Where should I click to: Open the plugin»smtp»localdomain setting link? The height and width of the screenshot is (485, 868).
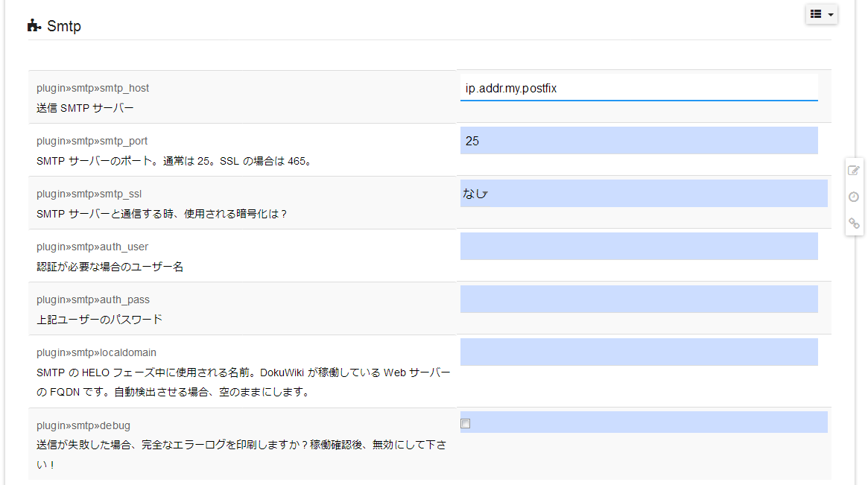(96, 352)
